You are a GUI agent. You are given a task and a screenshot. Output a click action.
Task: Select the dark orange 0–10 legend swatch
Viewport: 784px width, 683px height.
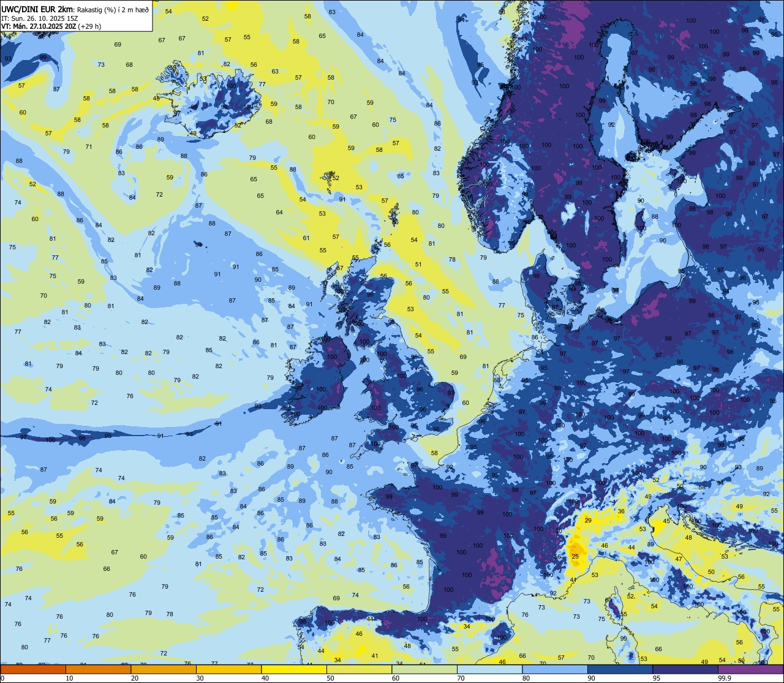(33, 669)
